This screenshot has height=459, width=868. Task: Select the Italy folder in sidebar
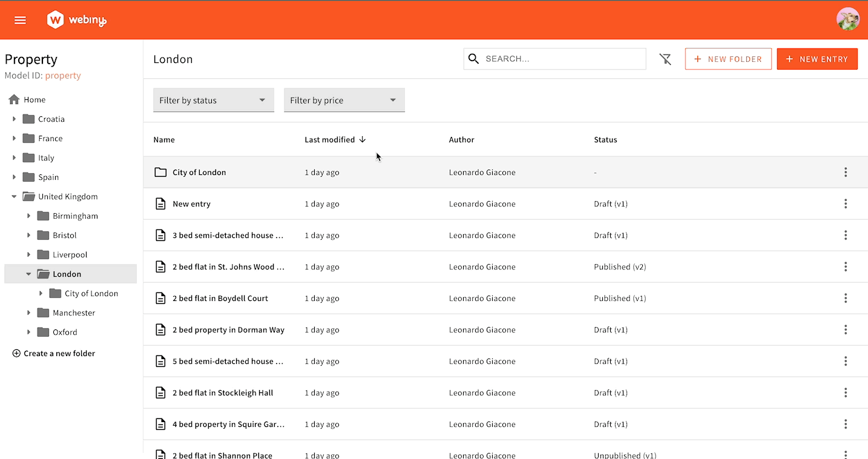click(x=46, y=158)
